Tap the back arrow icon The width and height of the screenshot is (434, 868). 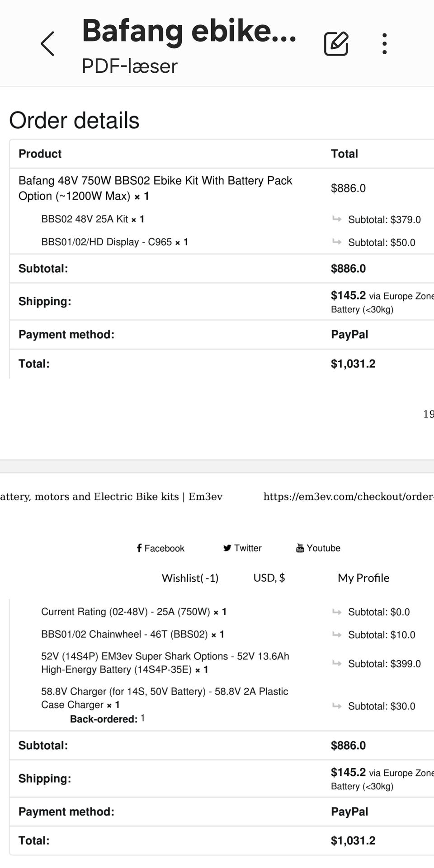(x=47, y=44)
